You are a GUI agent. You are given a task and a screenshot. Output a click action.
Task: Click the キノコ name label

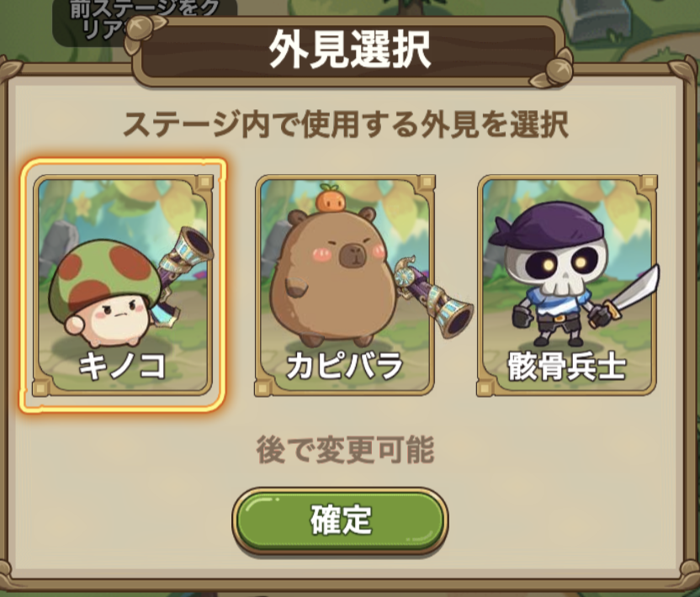tap(122, 366)
